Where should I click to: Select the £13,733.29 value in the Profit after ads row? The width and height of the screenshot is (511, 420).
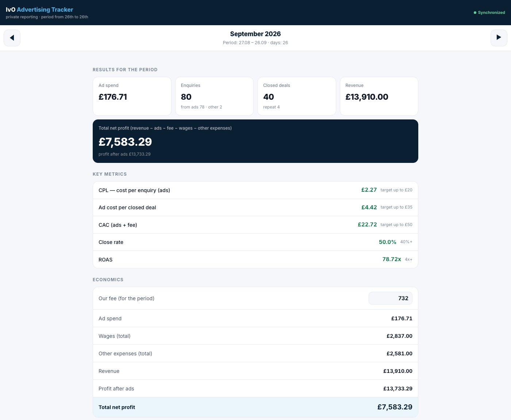[398, 389]
